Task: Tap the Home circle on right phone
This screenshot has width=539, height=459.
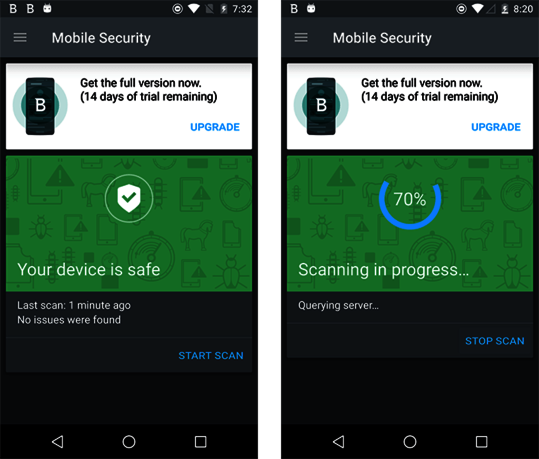Action: 410,441
